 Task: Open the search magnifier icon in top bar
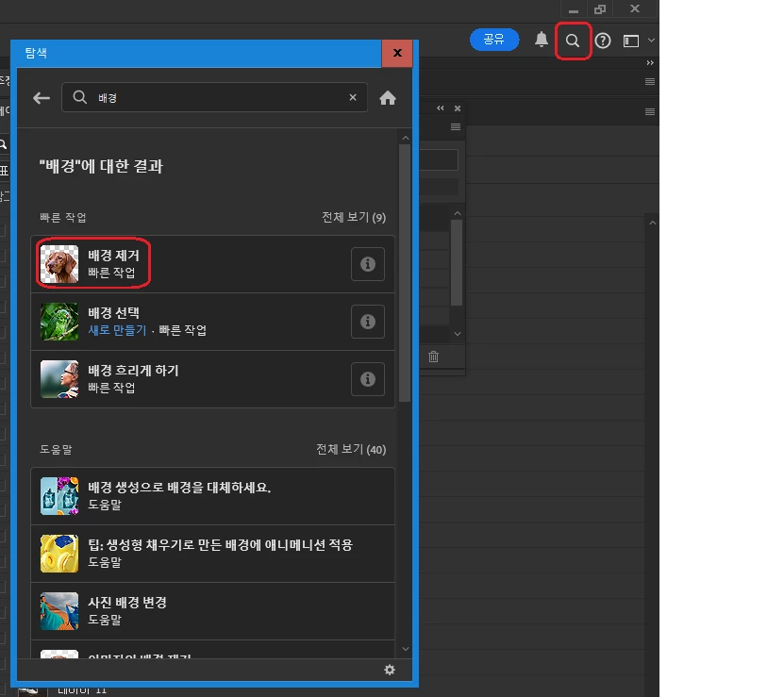(573, 41)
